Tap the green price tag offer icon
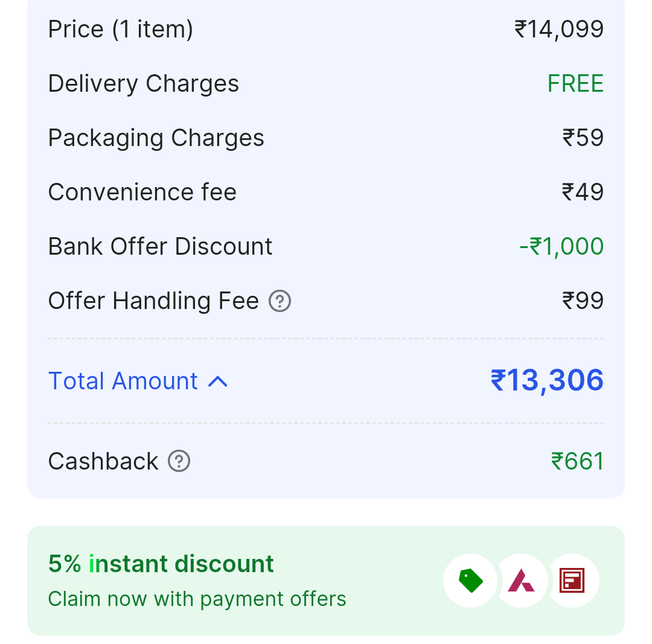 [x=470, y=581]
